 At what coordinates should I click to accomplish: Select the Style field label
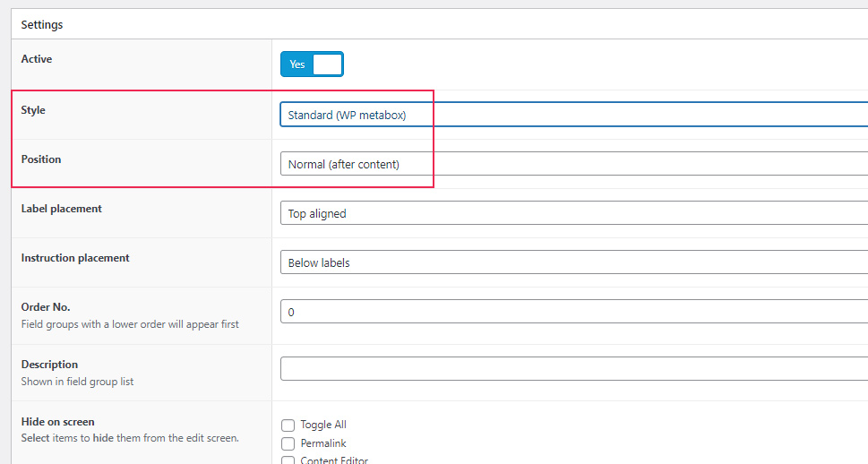[33, 110]
